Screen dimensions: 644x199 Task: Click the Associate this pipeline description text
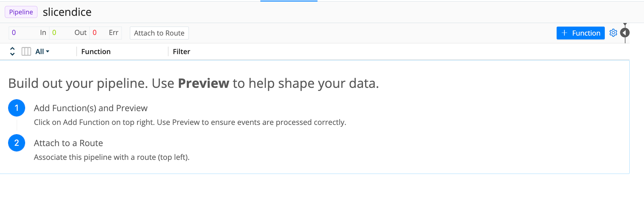click(112, 157)
